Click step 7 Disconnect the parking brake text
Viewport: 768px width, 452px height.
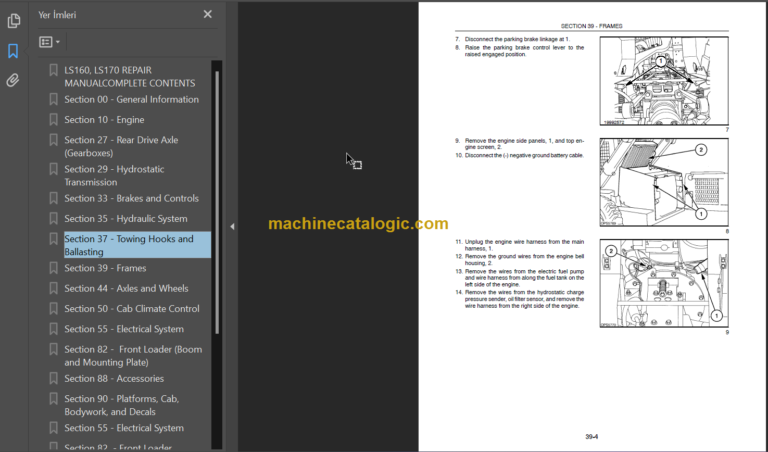click(x=513, y=39)
